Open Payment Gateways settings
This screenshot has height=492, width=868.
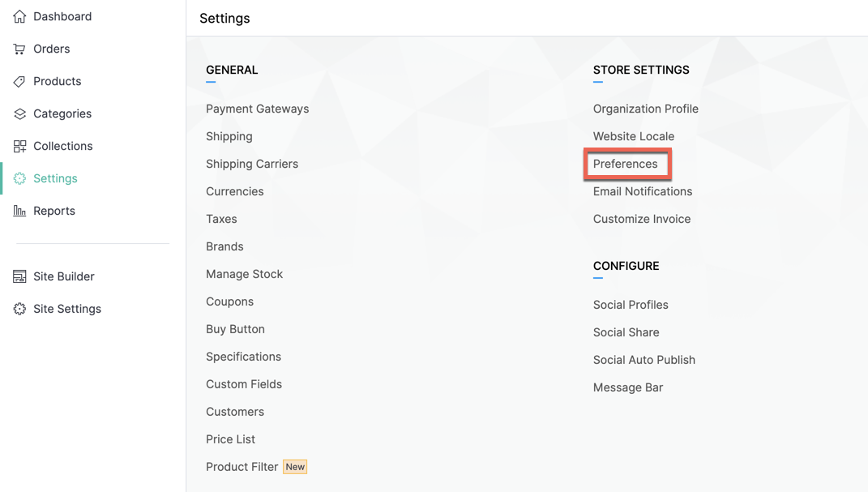click(258, 109)
